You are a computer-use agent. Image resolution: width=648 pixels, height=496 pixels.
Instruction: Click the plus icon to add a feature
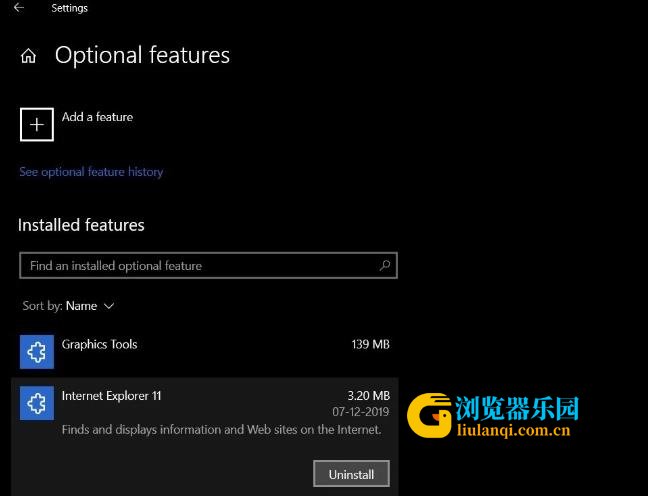coord(37,124)
